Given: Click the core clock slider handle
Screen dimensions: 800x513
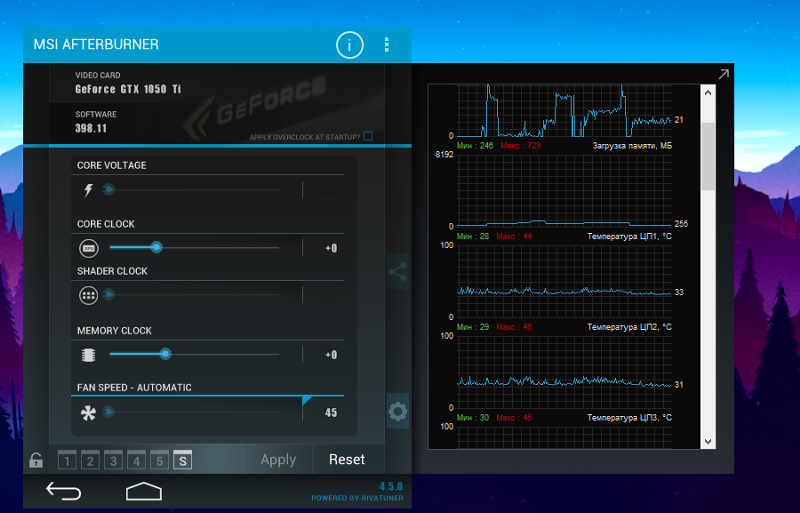Looking at the screenshot, I should pyautogui.click(x=157, y=248).
